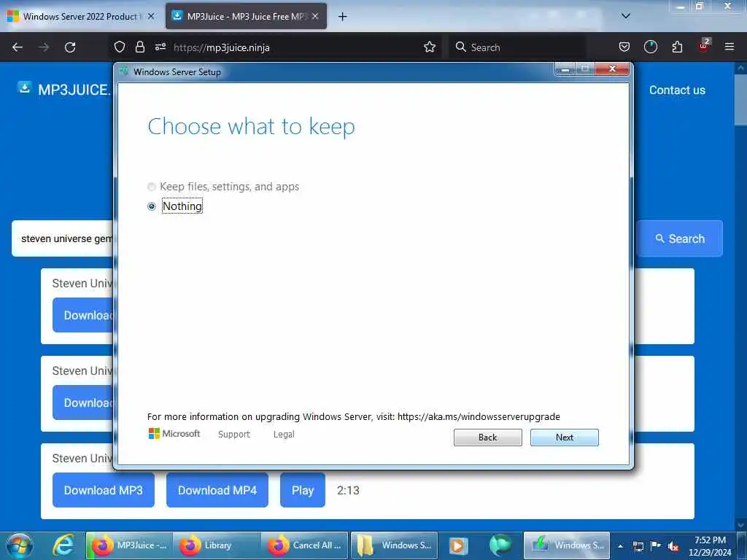Open the Extensions puzzle icon

[677, 47]
